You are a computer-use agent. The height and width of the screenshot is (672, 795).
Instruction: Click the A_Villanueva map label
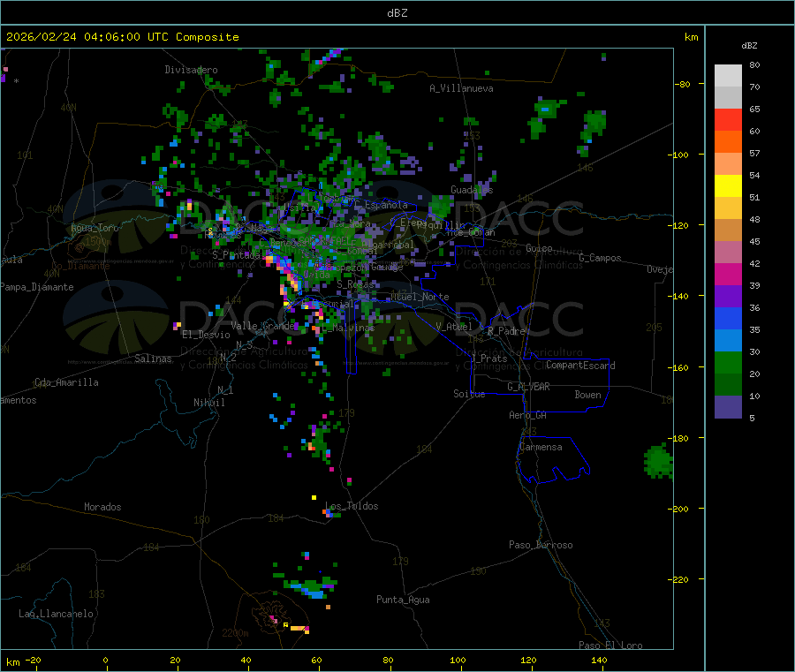[461, 88]
